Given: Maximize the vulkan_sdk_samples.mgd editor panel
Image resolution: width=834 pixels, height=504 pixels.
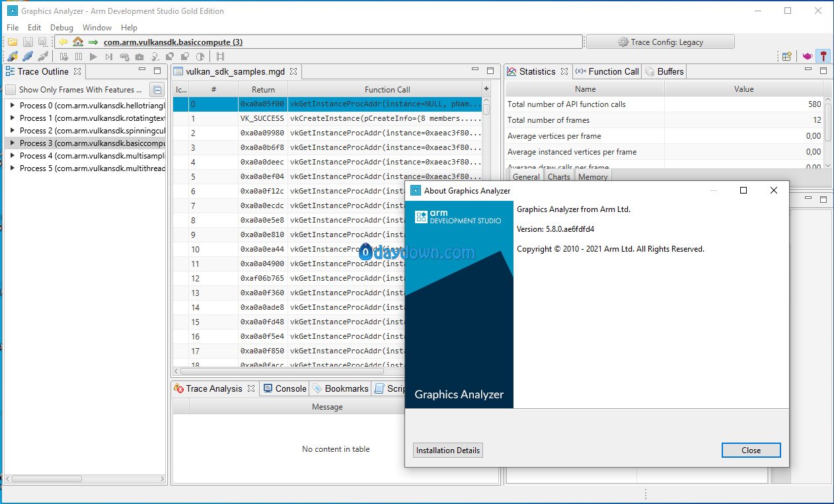Looking at the screenshot, I should [490, 71].
